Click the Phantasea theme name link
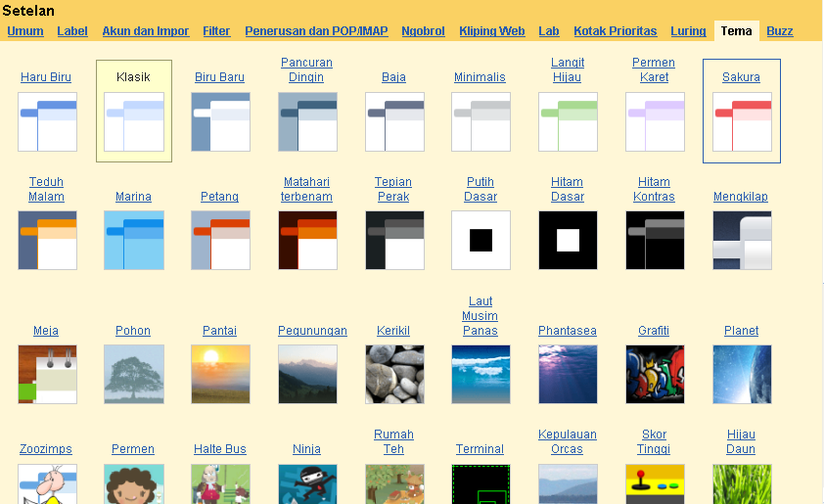The height and width of the screenshot is (504, 824). click(x=568, y=331)
